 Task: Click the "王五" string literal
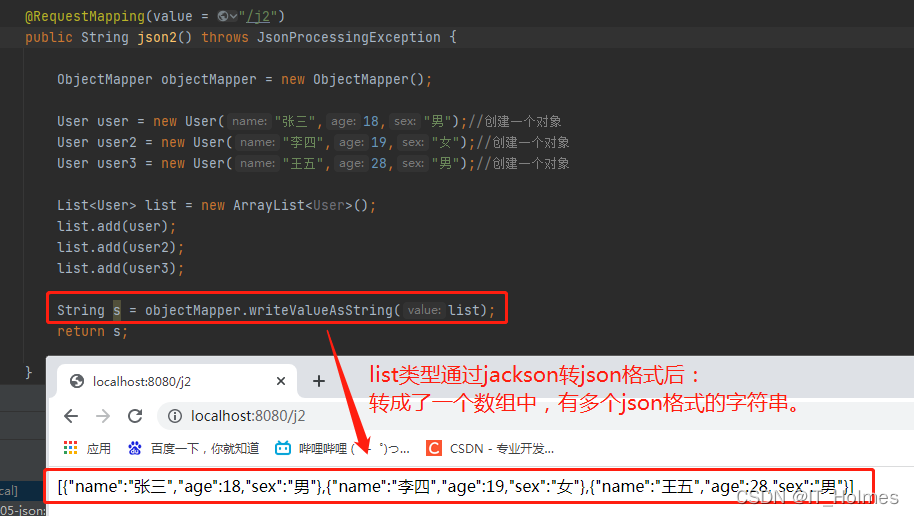pyautogui.click(x=303, y=163)
